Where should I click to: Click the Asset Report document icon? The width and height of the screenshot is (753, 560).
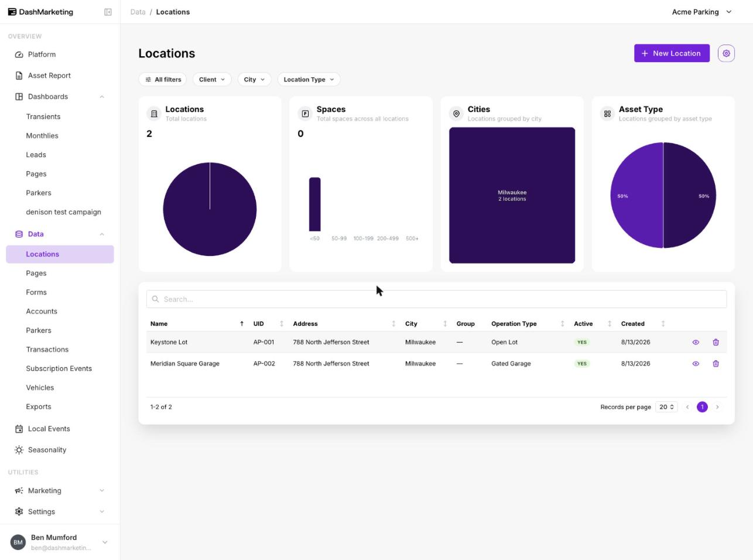pyautogui.click(x=19, y=76)
